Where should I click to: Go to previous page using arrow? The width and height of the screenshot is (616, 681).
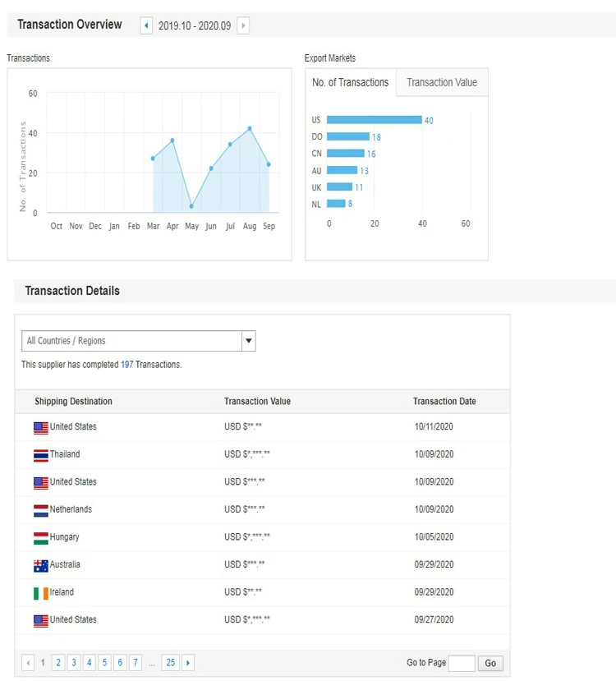[x=28, y=662]
